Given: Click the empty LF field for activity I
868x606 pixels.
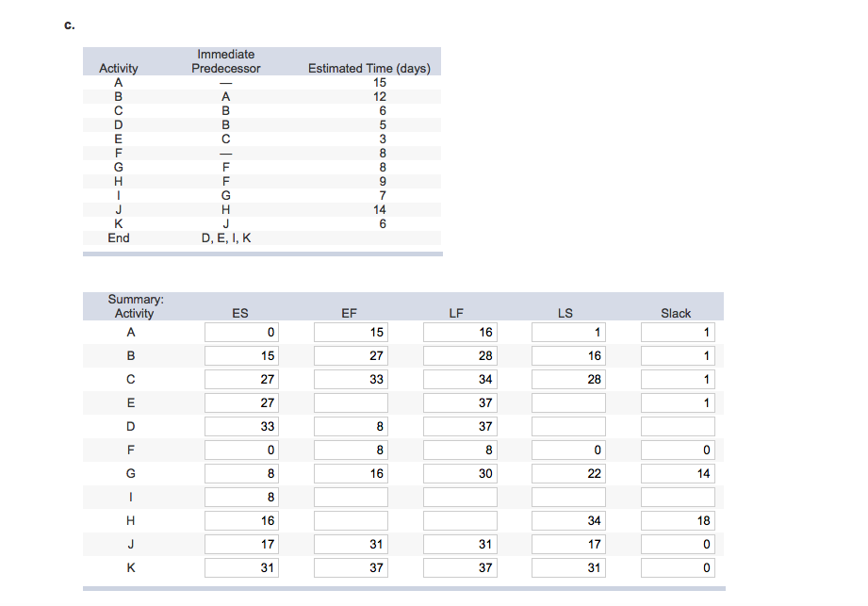Looking at the screenshot, I should (x=460, y=497).
